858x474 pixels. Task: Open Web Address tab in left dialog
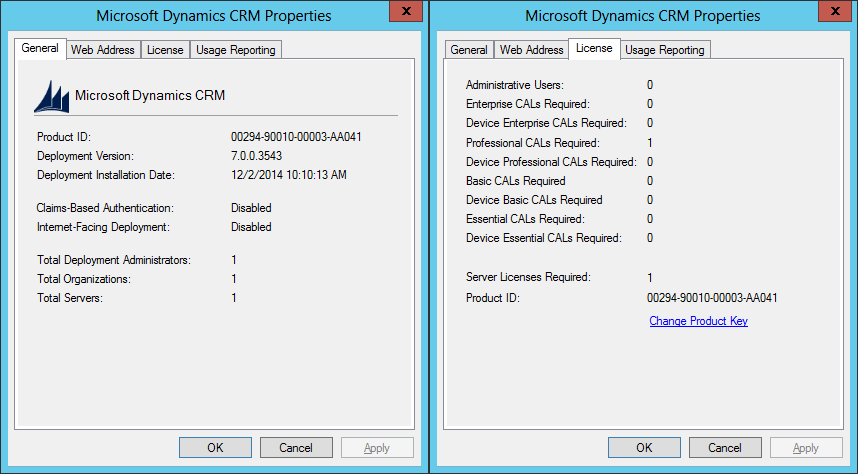click(x=103, y=50)
